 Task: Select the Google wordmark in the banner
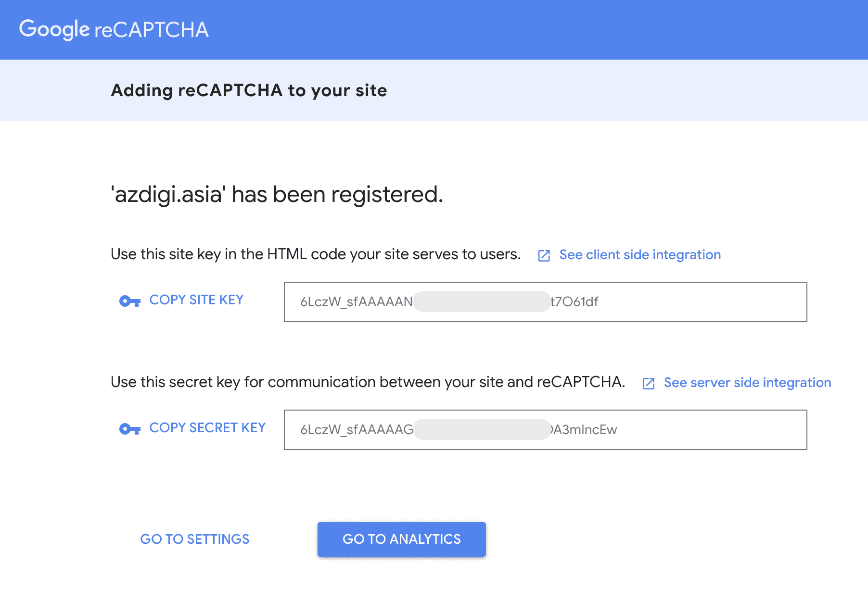tap(54, 29)
